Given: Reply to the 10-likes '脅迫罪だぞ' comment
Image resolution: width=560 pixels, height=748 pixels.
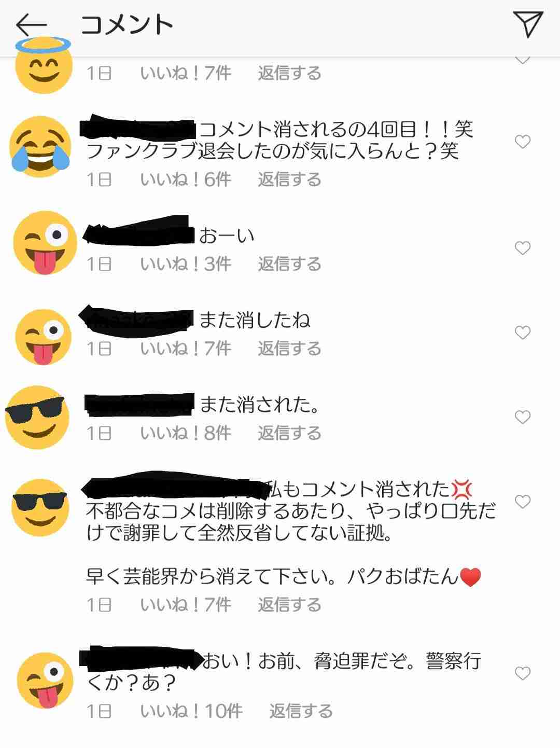Looking at the screenshot, I should [301, 711].
